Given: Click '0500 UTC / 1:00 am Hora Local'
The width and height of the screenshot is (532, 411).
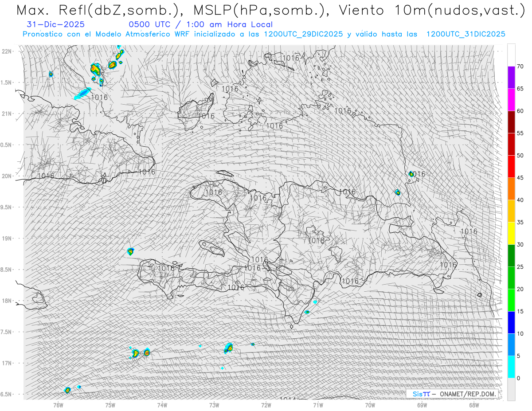Looking at the screenshot, I should click(201, 25).
